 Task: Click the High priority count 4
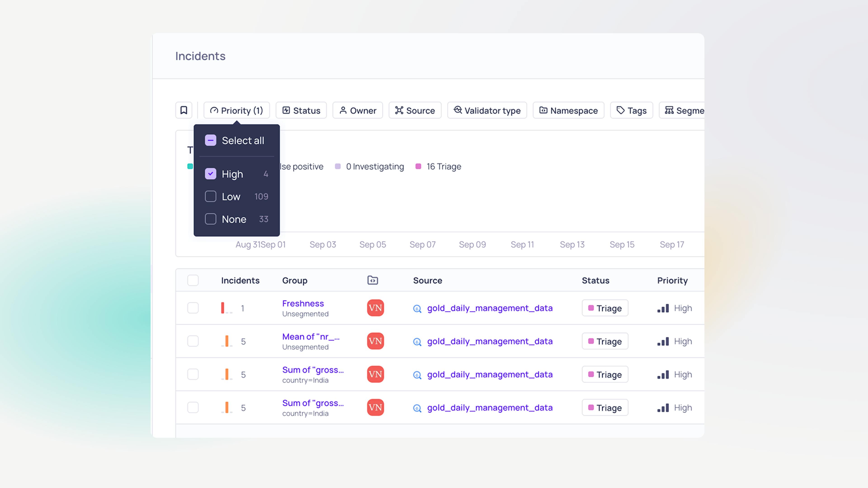tap(266, 174)
